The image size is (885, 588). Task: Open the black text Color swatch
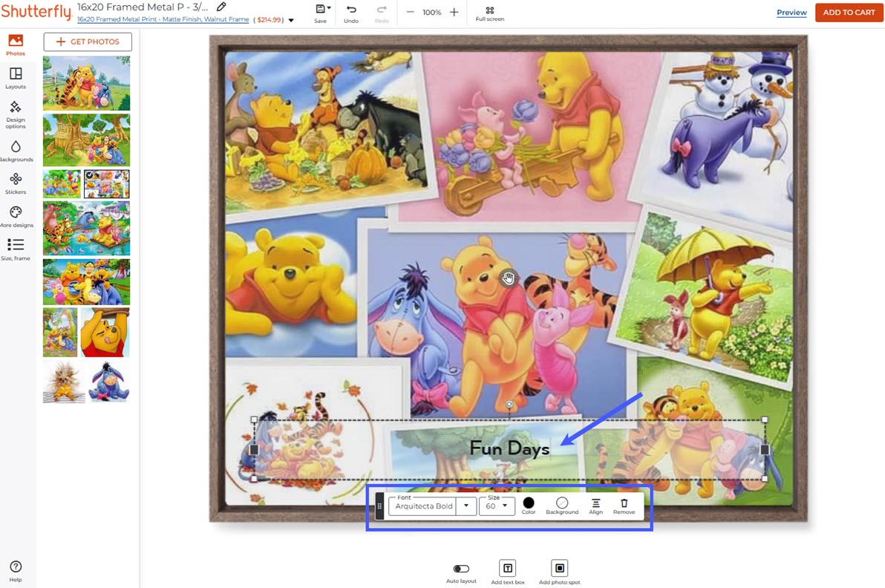(x=529, y=506)
